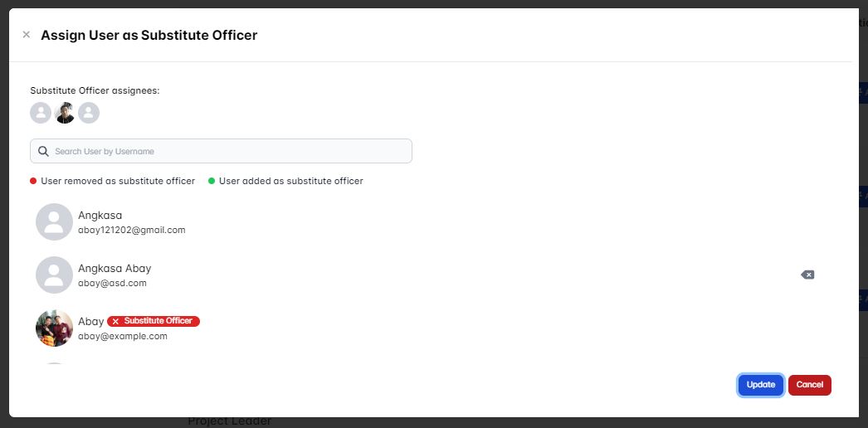Click the magnifier search icon
This screenshot has height=428, width=868.
(43, 151)
